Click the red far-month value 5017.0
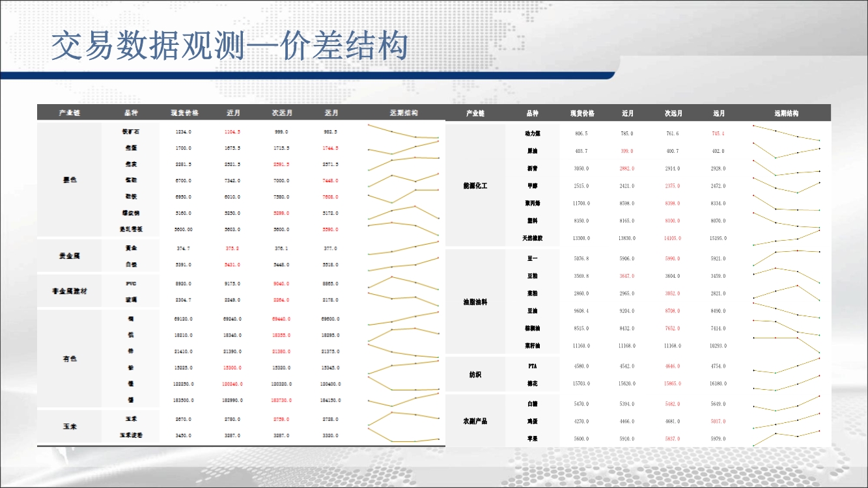 pyautogui.click(x=718, y=422)
